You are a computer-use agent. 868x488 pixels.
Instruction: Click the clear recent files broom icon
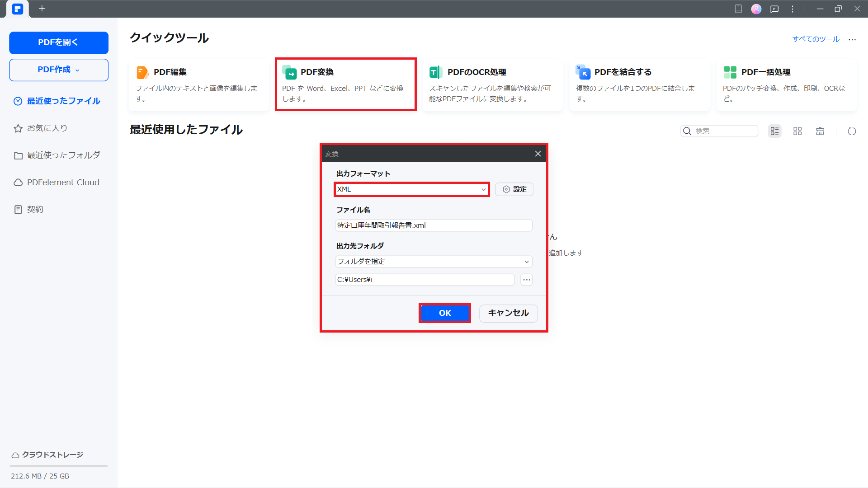820,131
